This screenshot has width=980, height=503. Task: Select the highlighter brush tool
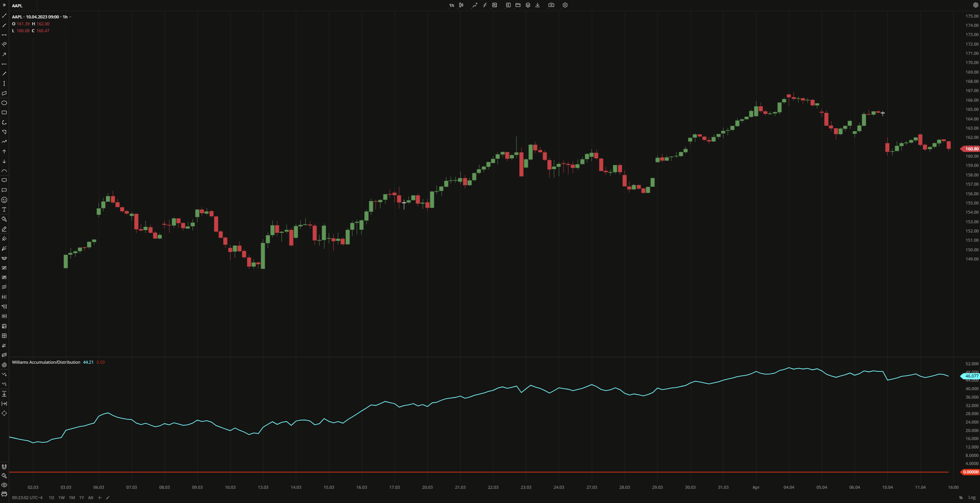click(x=4, y=219)
